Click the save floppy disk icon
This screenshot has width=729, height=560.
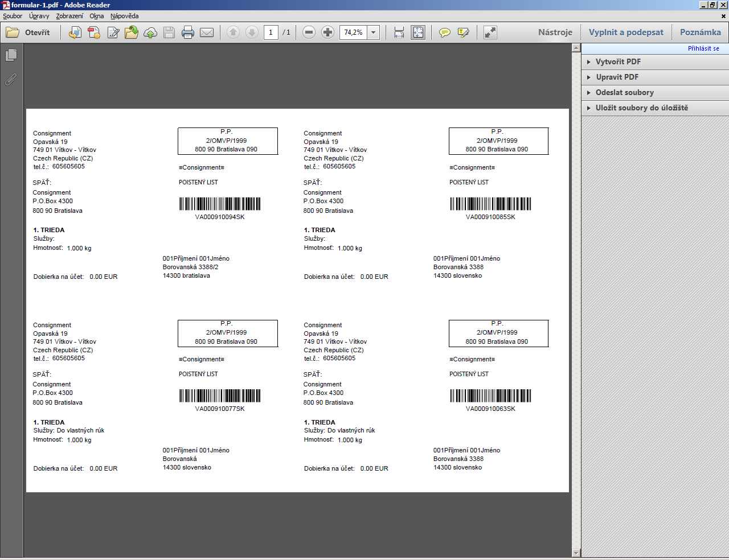(169, 32)
